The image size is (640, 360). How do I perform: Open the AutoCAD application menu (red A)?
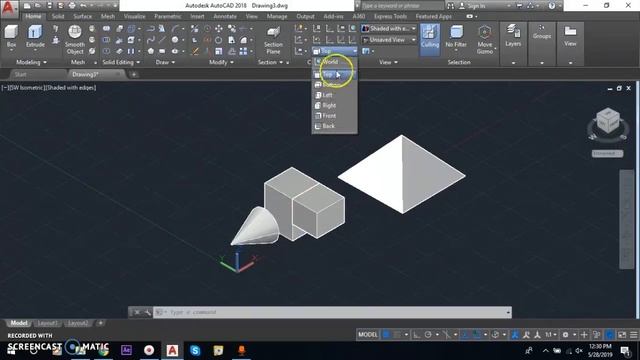9,8
